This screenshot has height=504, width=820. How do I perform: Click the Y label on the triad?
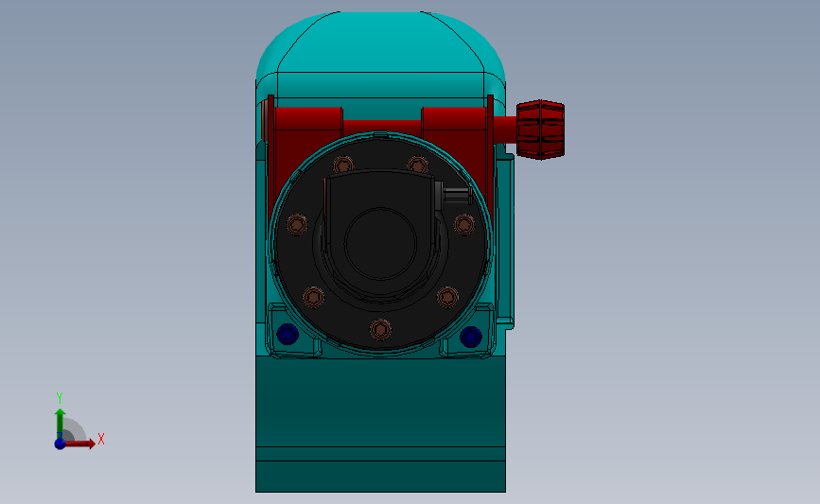[60, 398]
